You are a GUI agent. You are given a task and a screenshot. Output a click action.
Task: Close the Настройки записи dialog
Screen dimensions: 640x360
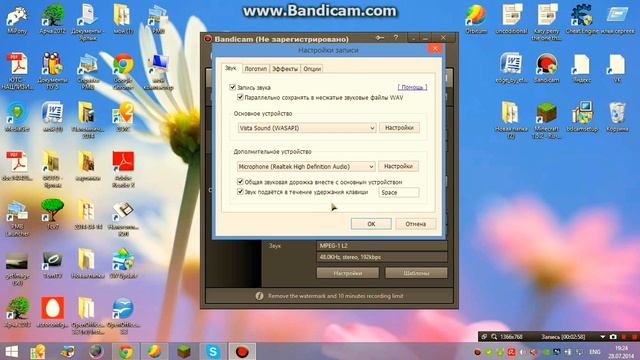click(x=435, y=48)
